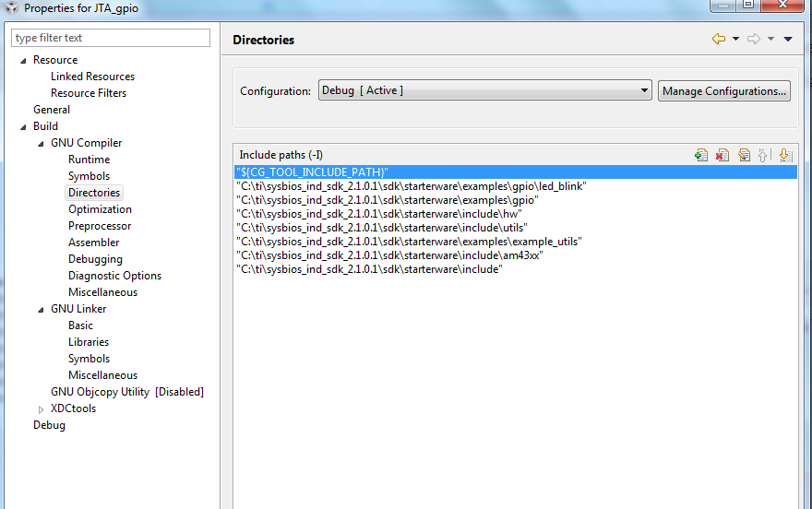Open the view menu triangle
This screenshot has width=812, height=509.
pyautogui.click(x=788, y=39)
